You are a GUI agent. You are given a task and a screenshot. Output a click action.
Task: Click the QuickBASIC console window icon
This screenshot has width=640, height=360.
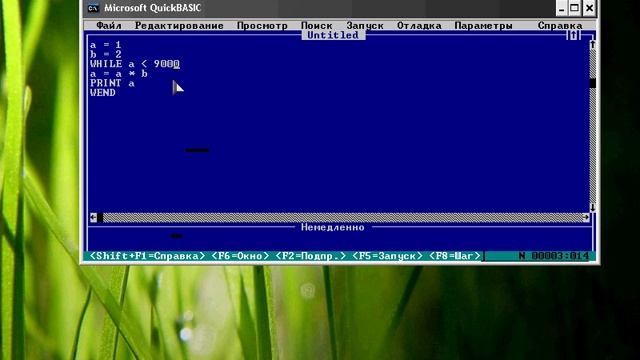[x=93, y=8]
